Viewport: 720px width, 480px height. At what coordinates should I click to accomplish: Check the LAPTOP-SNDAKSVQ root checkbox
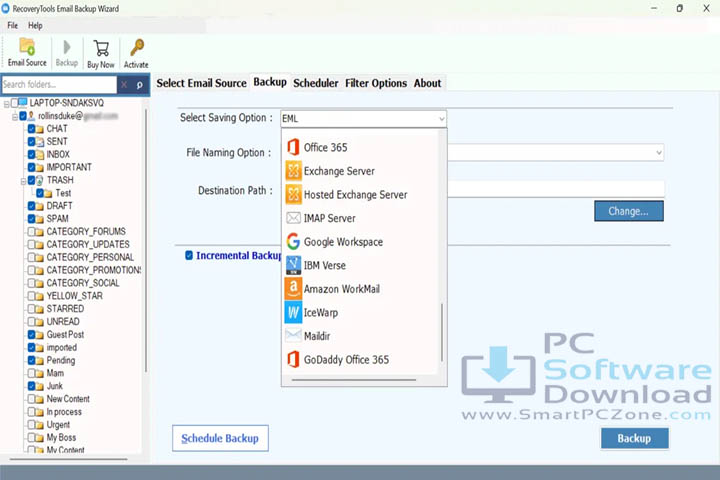click(x=14, y=102)
